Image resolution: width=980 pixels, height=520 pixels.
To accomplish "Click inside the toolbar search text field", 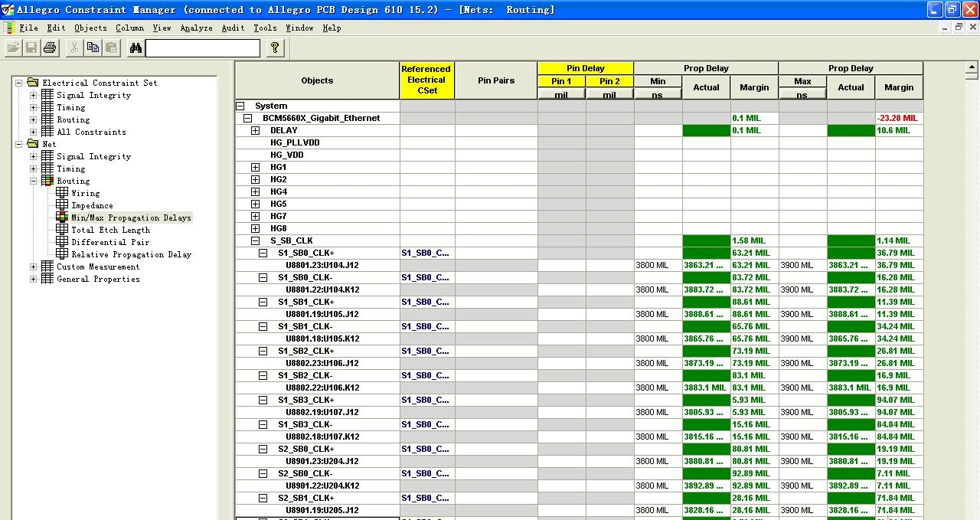I will [202, 48].
